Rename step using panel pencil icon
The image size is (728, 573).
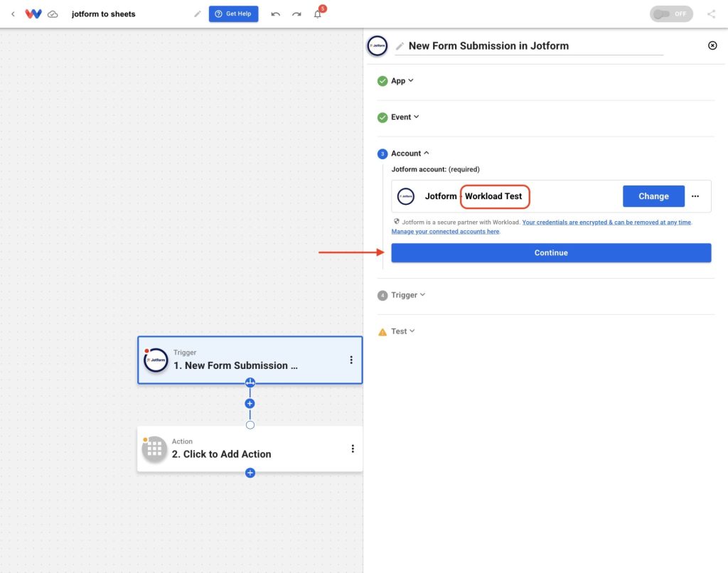[x=400, y=46]
